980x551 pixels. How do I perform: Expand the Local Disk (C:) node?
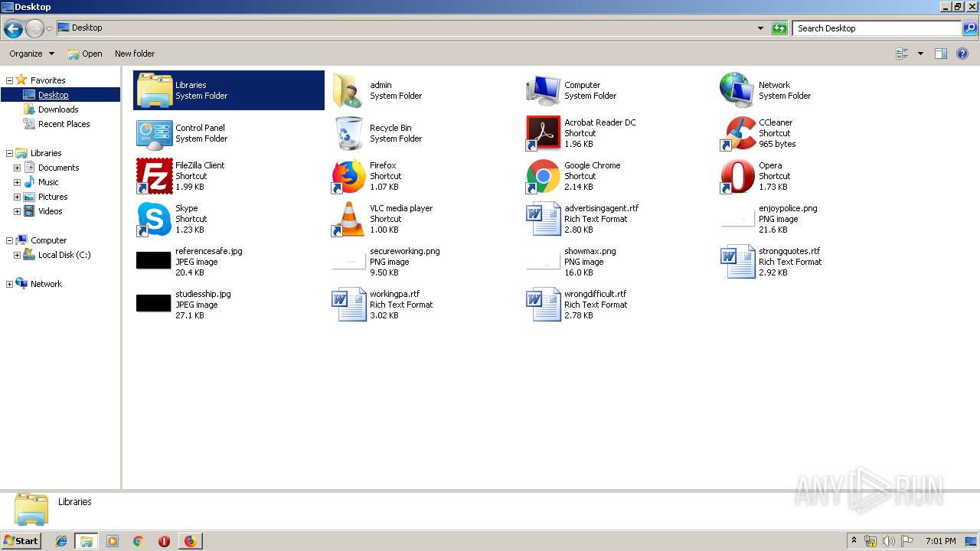pyautogui.click(x=17, y=255)
